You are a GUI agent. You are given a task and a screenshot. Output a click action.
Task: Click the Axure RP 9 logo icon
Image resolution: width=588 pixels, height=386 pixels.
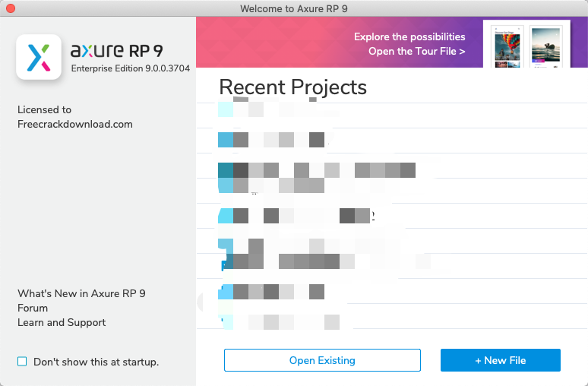[x=39, y=57]
